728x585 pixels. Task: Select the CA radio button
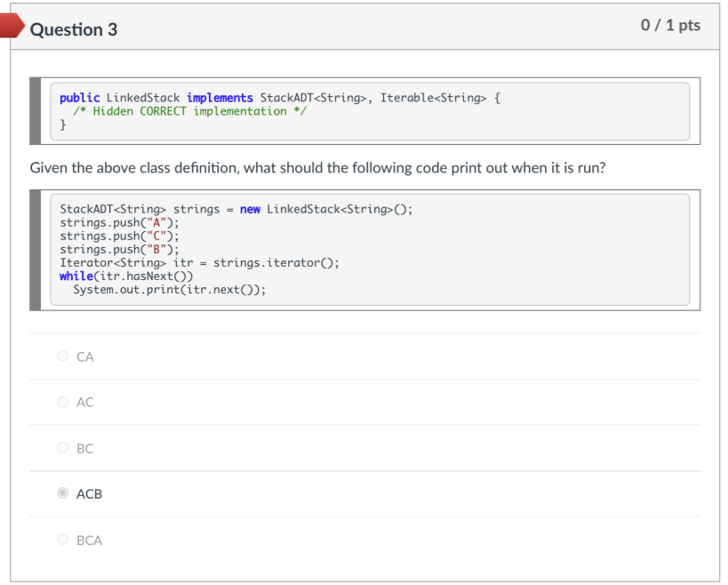pyautogui.click(x=63, y=357)
